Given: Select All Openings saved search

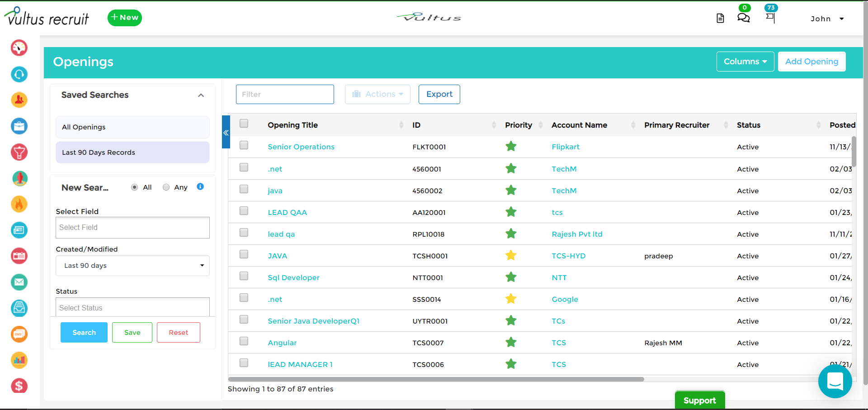Looking at the screenshot, I should pos(132,127).
